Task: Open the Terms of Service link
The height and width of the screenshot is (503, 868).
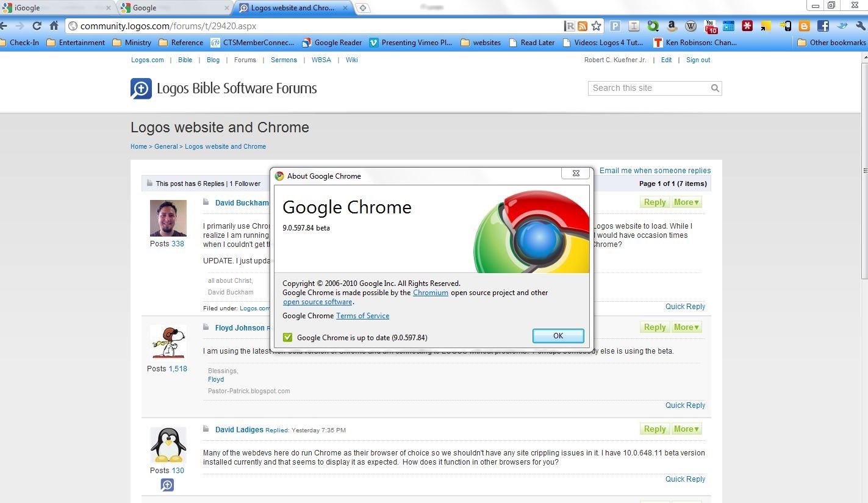Action: pos(362,316)
